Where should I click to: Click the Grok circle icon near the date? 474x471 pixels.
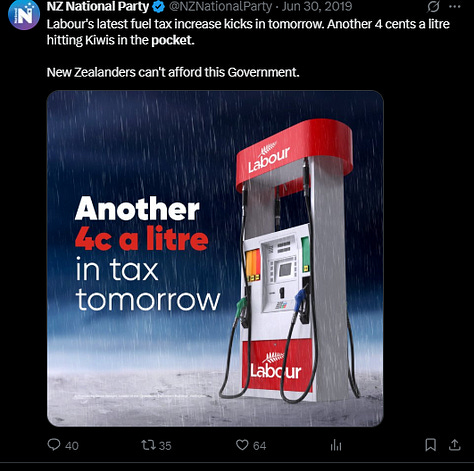(433, 7)
